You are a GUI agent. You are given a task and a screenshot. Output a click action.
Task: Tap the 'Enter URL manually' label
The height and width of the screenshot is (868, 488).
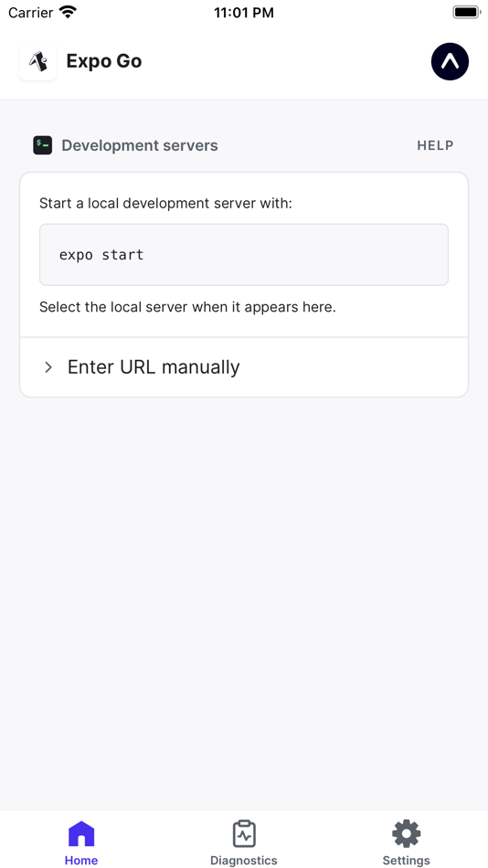pyautogui.click(x=154, y=367)
